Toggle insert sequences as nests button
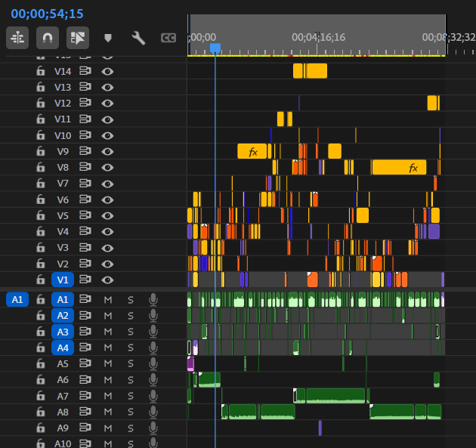Image resolution: width=476 pixels, height=448 pixels. click(17, 38)
